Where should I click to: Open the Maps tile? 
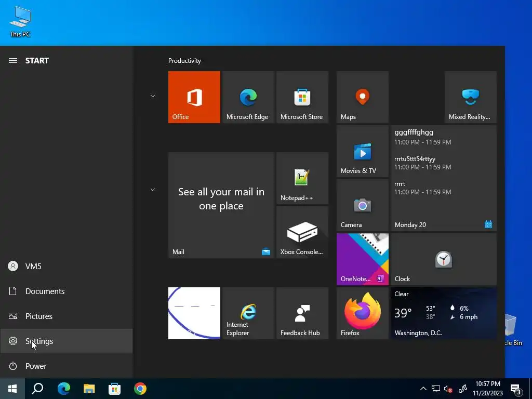tap(362, 97)
